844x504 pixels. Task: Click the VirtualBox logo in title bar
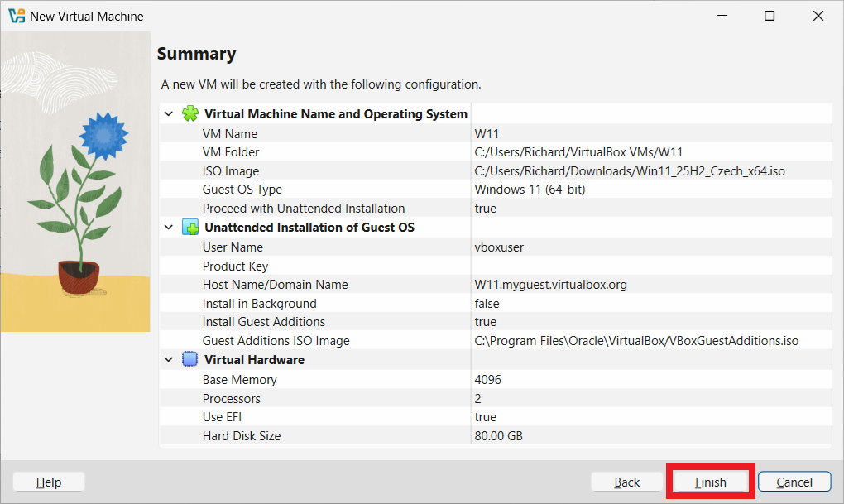(17, 16)
